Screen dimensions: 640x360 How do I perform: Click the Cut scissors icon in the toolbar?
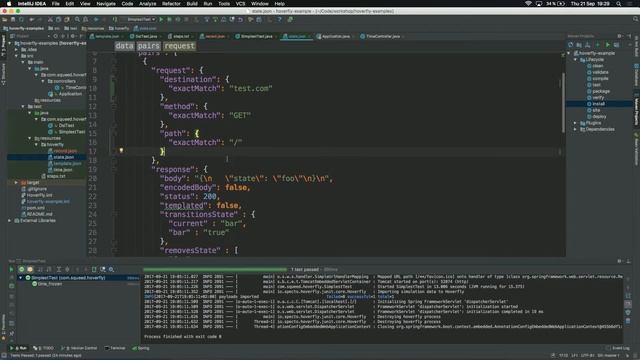click(50, 19)
